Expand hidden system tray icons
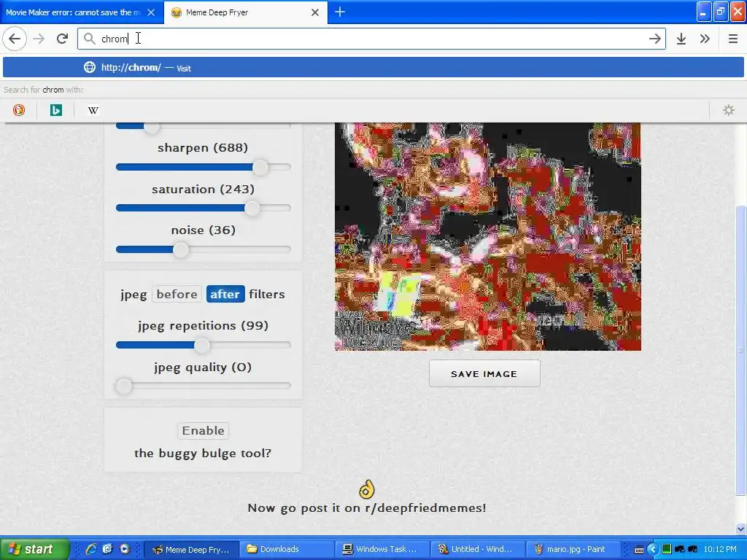The width and height of the screenshot is (747, 560). coord(652,549)
